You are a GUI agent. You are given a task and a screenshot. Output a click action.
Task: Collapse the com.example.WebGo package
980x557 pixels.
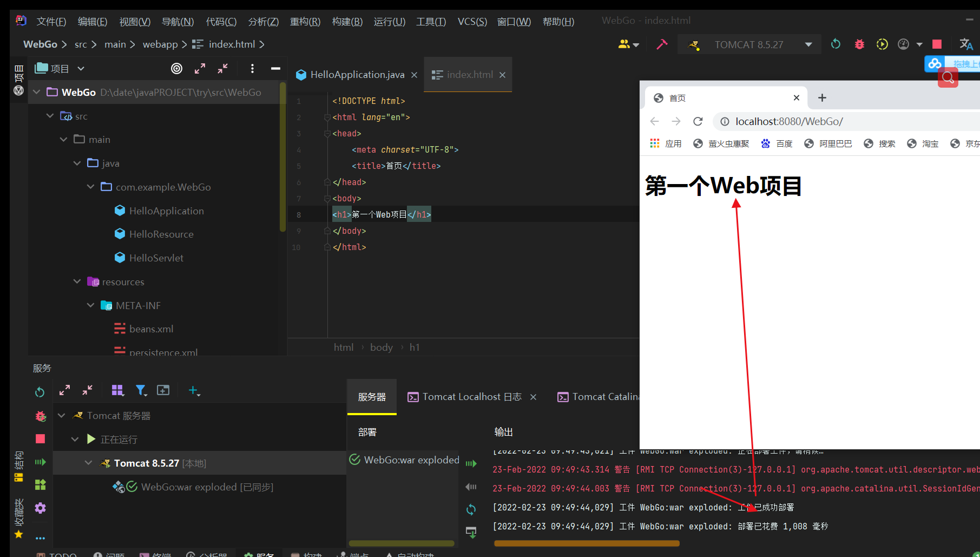coord(91,187)
